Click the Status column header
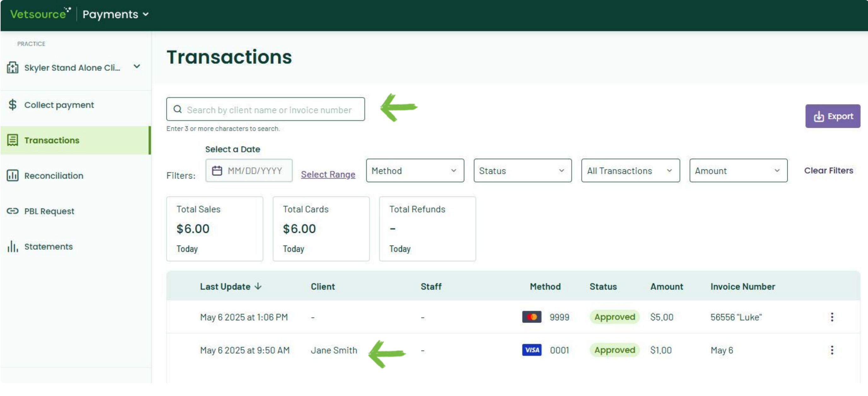 603,286
